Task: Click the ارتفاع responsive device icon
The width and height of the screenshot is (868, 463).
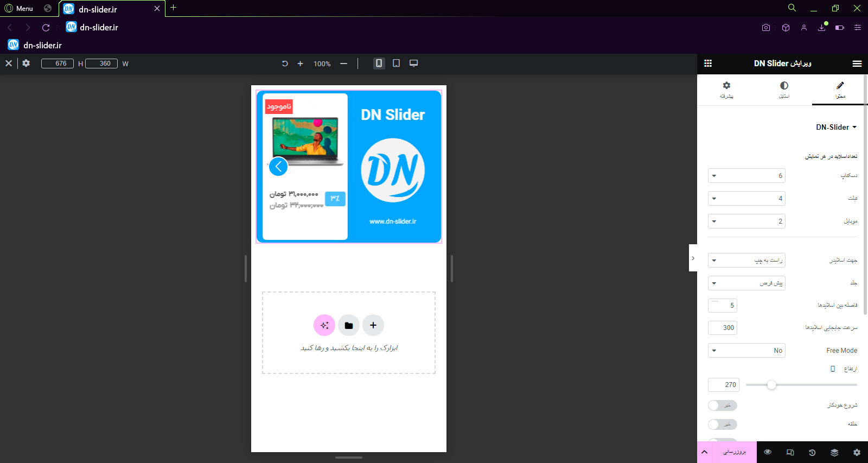Action: point(833,369)
